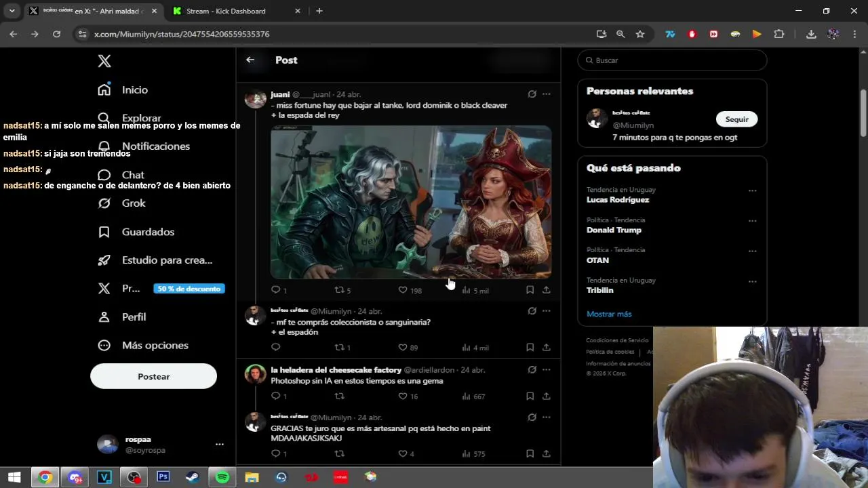
Task: Share juani's post
Action: [x=546, y=290]
